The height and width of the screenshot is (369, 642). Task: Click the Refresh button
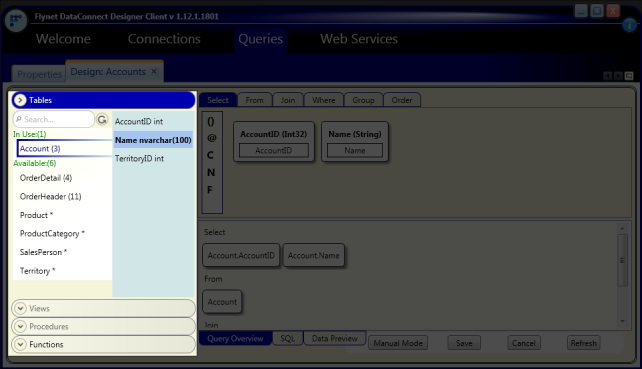pyautogui.click(x=583, y=343)
